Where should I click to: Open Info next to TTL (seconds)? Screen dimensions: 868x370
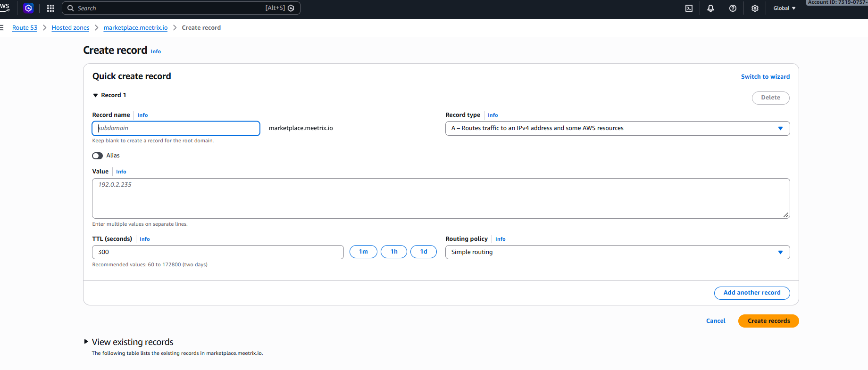click(x=144, y=239)
